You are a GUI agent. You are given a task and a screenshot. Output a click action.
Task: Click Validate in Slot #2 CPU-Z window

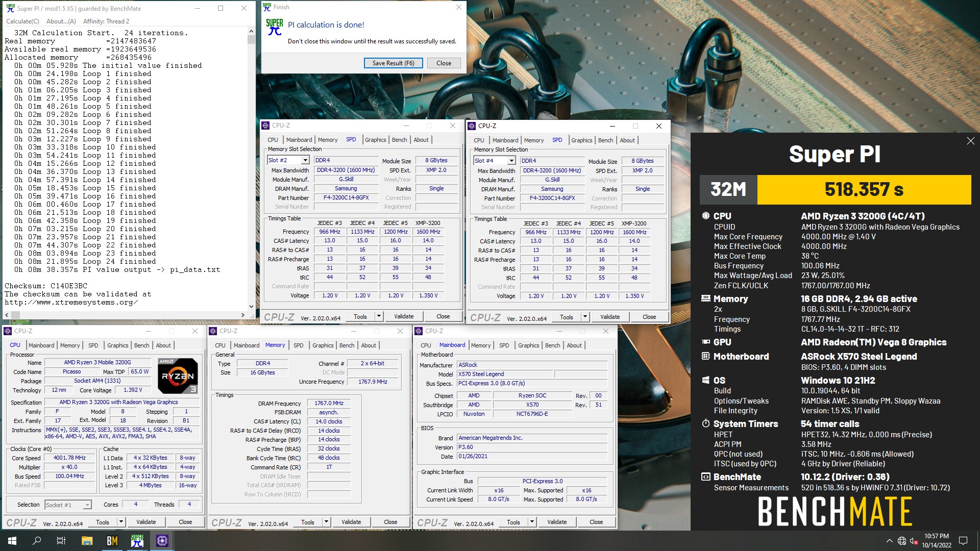[404, 316]
